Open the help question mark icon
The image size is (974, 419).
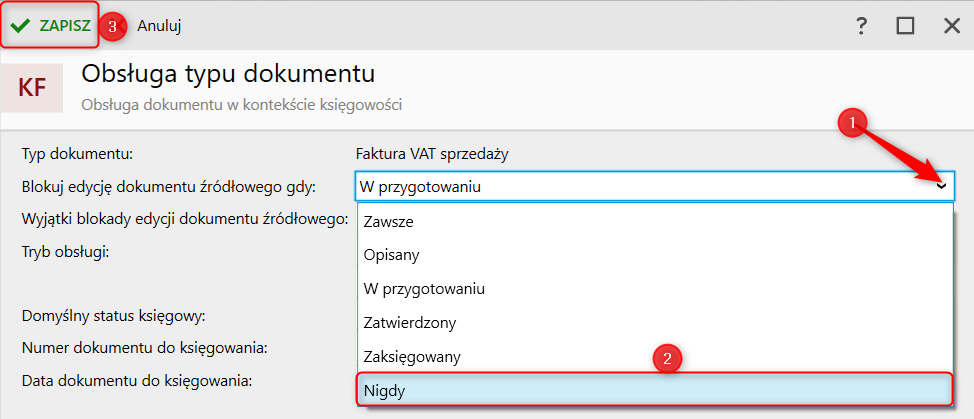(861, 26)
